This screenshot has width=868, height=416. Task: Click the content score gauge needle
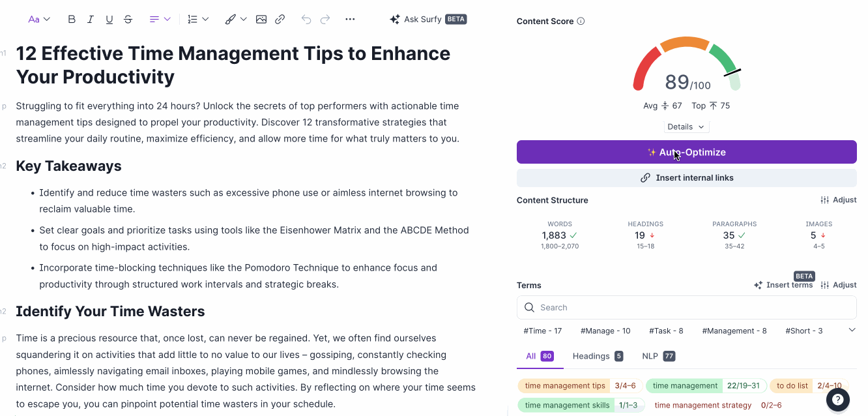pos(732,72)
